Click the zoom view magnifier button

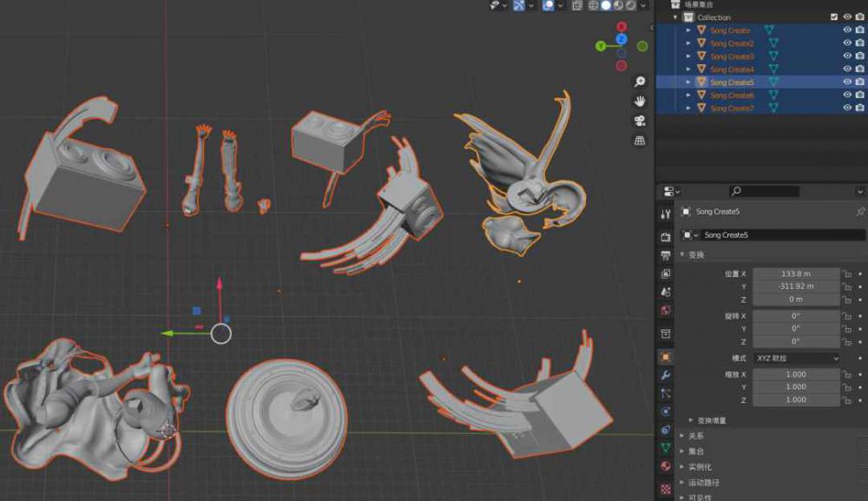pyautogui.click(x=640, y=82)
